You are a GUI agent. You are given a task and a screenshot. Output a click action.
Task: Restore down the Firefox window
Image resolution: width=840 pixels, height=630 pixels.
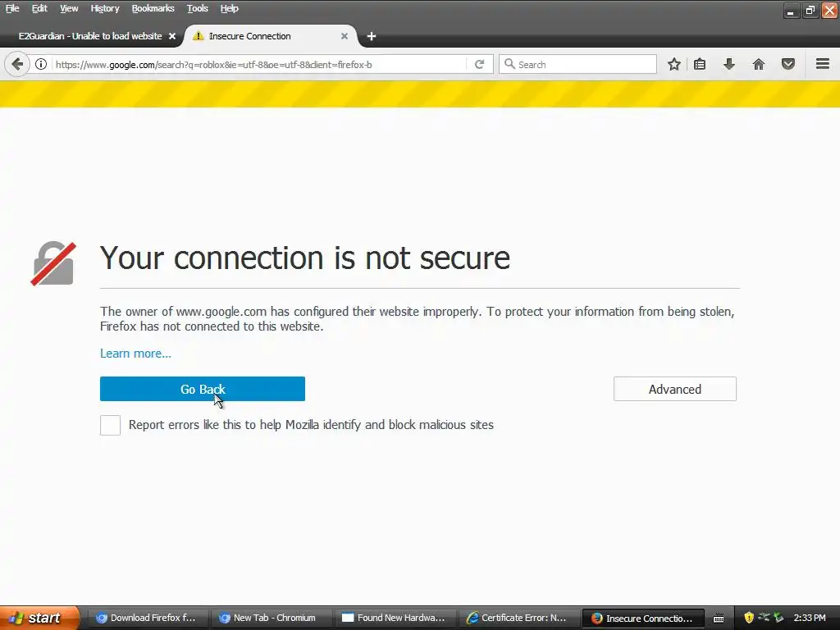pos(810,10)
